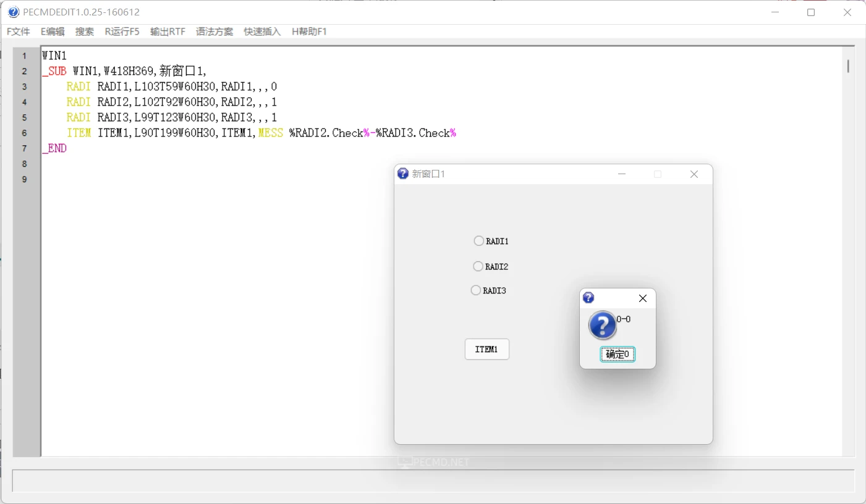Click the RADI keyword on line 4
The height and width of the screenshot is (504, 866).
[x=79, y=102]
